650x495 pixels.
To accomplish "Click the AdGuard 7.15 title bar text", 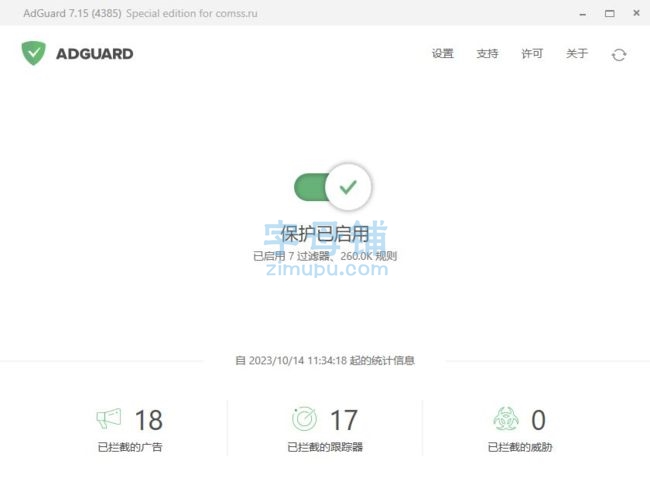I will (140, 13).
